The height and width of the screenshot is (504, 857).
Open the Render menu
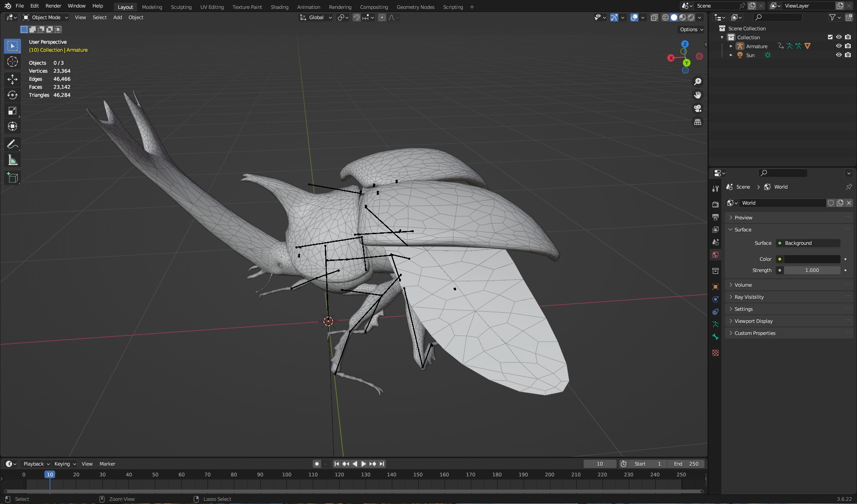pos(53,6)
